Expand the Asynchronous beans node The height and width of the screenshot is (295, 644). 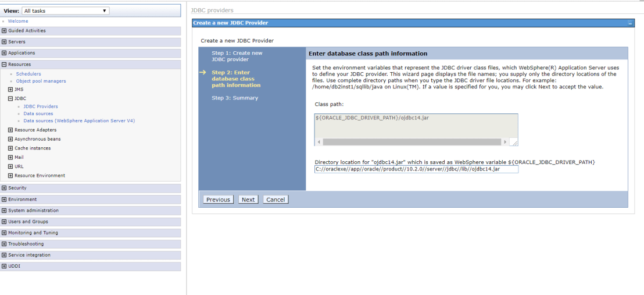point(10,139)
